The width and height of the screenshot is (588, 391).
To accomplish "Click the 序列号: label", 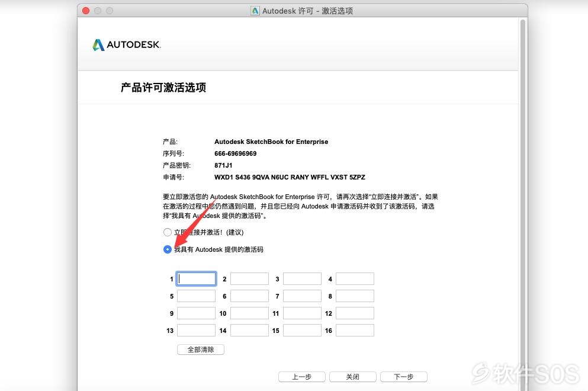I will click(x=173, y=153).
